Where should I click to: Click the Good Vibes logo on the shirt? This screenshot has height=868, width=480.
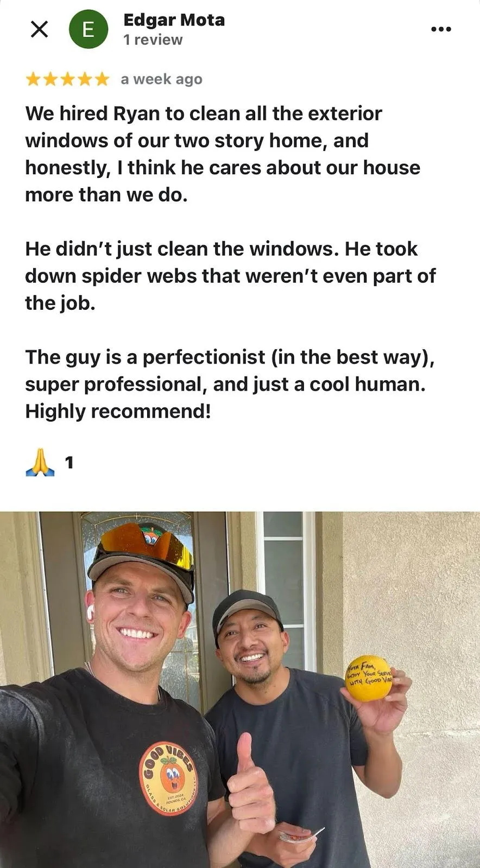(169, 777)
